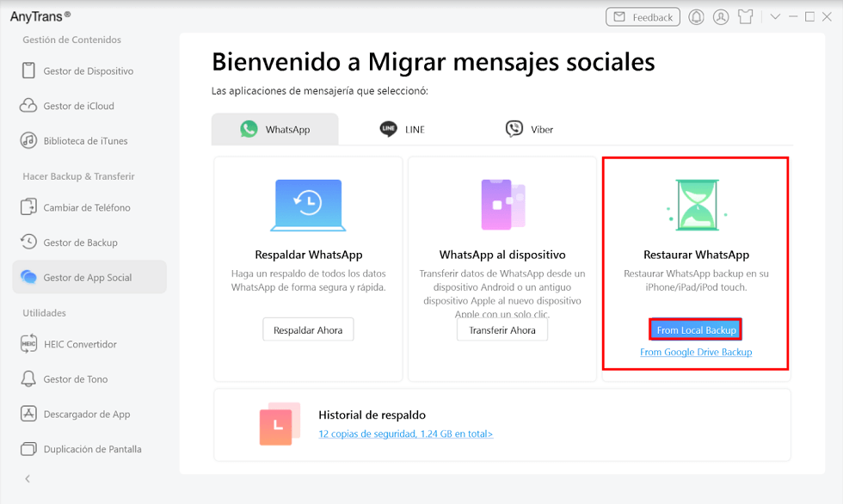Click the Historial de respaldo heading
The width and height of the screenshot is (843, 504).
[372, 415]
